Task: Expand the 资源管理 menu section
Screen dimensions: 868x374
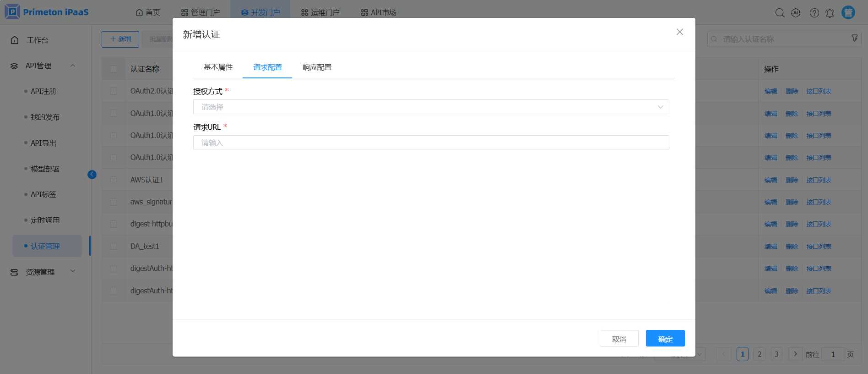Action: tap(72, 272)
